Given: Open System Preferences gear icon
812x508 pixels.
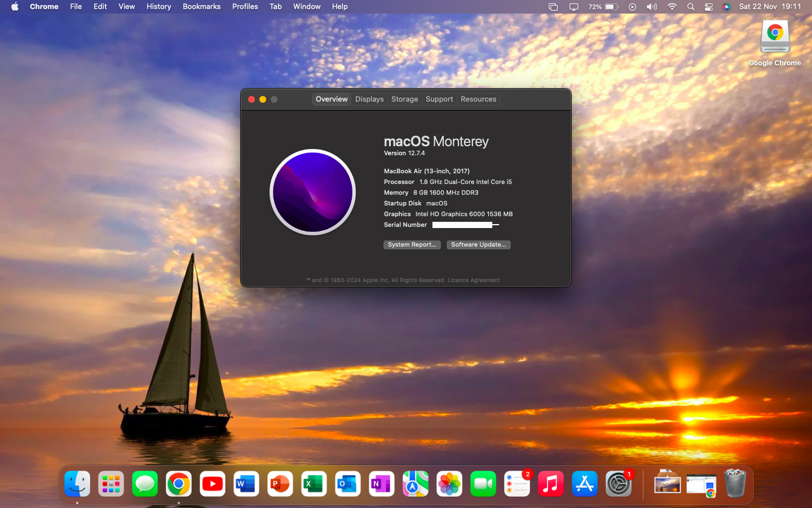Looking at the screenshot, I should 619,484.
